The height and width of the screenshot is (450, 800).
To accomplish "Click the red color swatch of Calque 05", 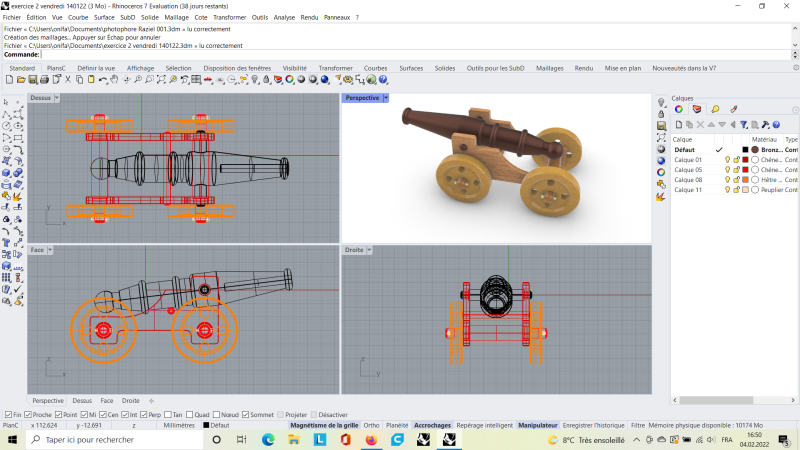I will tap(746, 169).
